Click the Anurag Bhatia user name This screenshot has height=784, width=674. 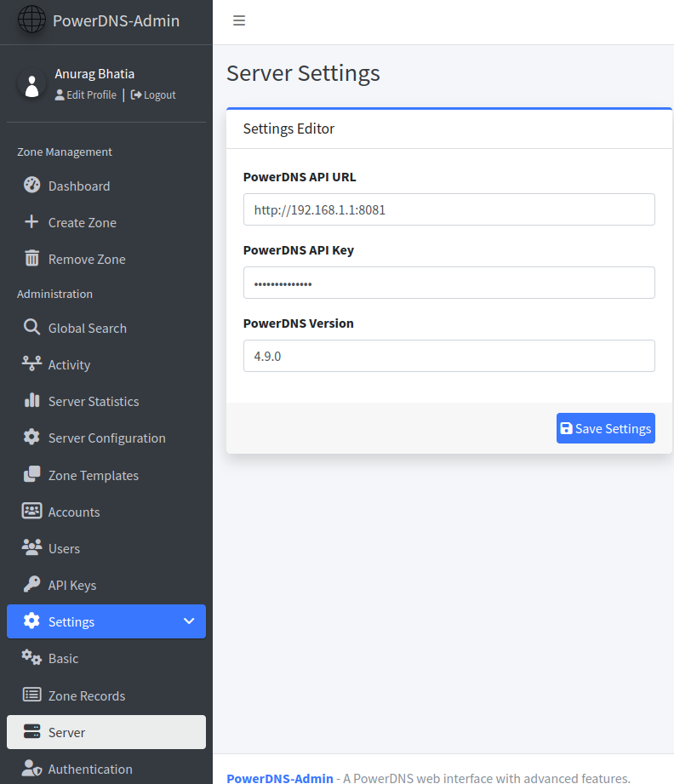pyautogui.click(x=94, y=74)
